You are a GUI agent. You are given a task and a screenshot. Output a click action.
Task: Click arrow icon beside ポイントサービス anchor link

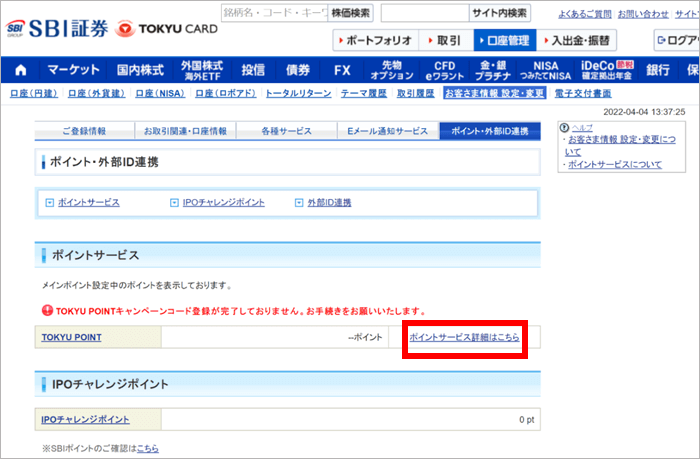pos(49,203)
